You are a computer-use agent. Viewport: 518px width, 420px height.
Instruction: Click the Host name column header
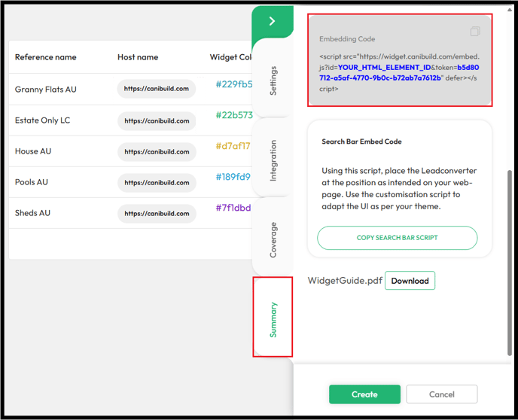(x=138, y=57)
